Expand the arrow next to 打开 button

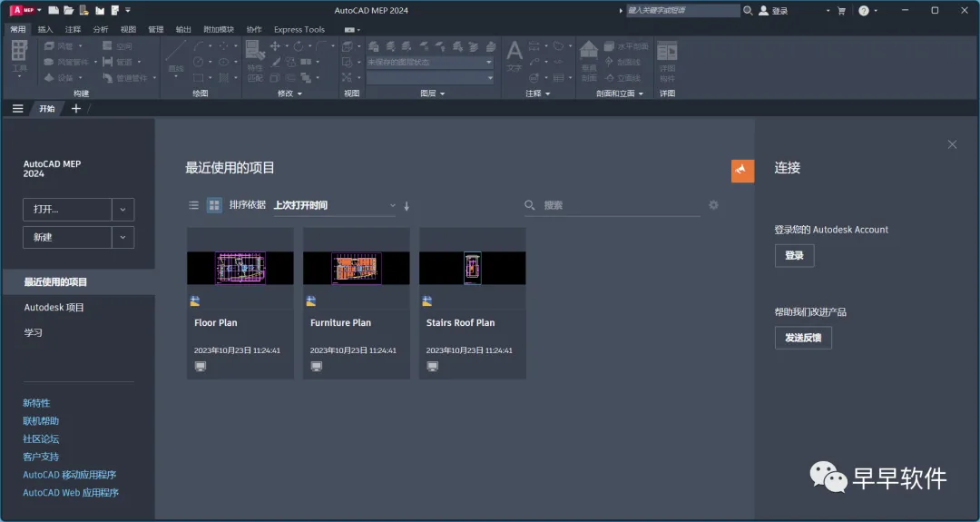pos(123,210)
